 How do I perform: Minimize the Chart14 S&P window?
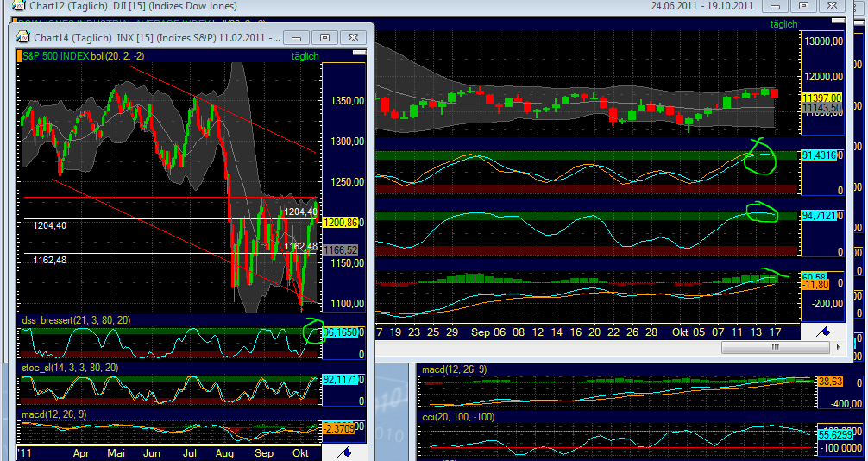click(x=296, y=38)
